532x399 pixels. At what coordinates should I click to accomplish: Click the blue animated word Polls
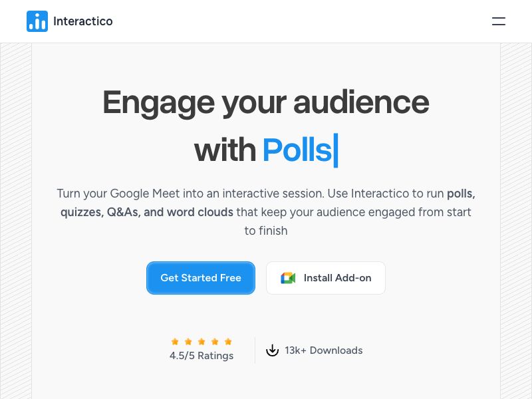point(297,150)
